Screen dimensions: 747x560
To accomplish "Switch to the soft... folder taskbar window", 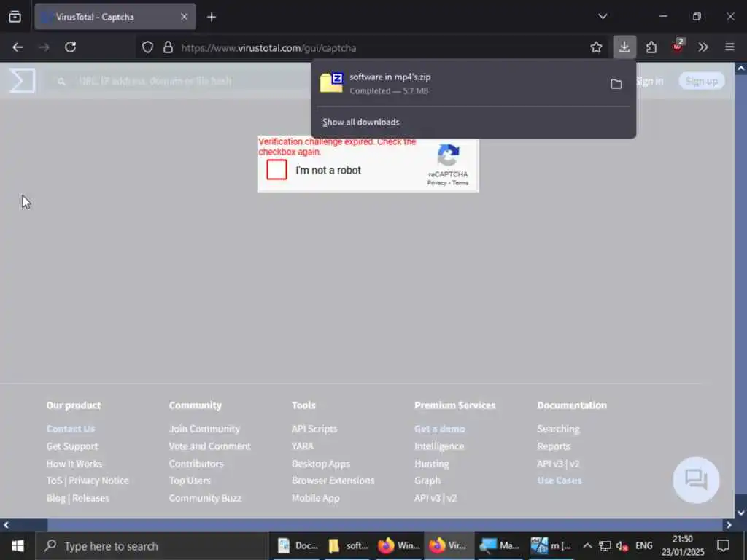I will 348,545.
